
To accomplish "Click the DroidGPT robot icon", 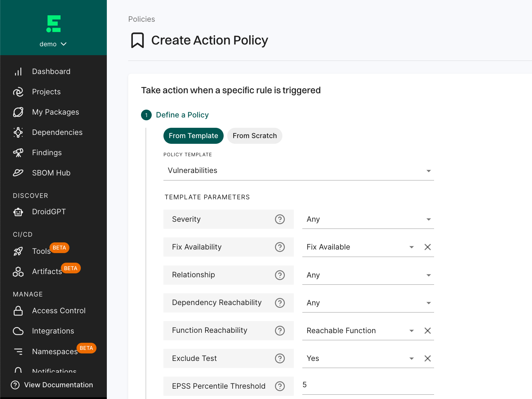I will pyautogui.click(x=18, y=212).
